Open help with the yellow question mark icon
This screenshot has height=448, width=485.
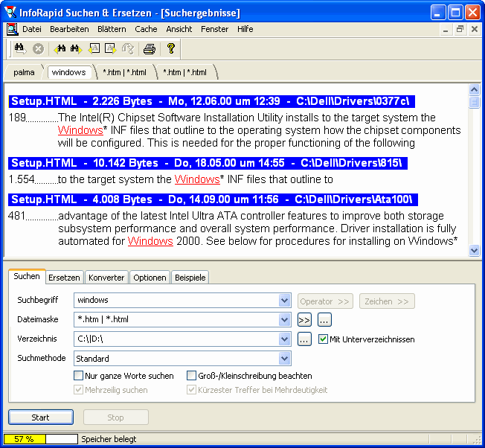click(x=171, y=48)
